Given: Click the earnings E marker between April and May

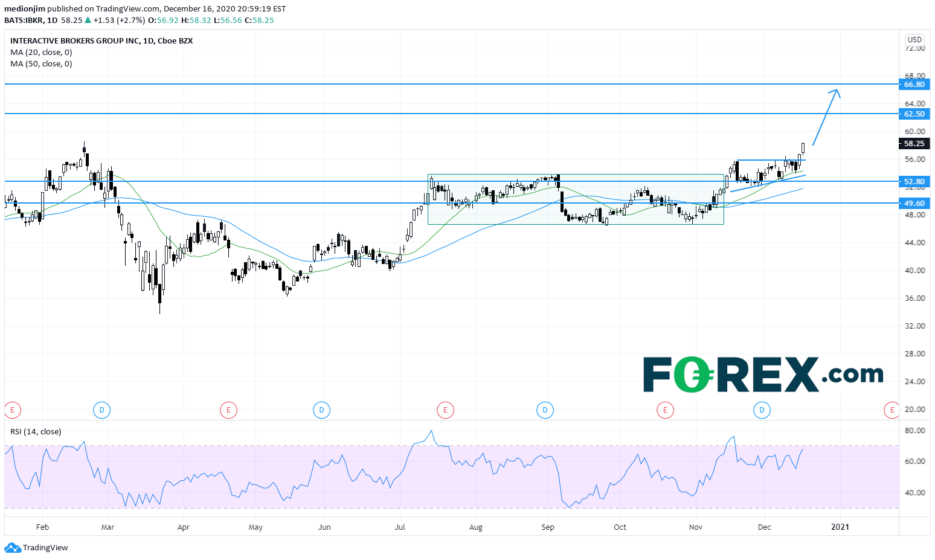Looking at the screenshot, I should pos(228,411).
